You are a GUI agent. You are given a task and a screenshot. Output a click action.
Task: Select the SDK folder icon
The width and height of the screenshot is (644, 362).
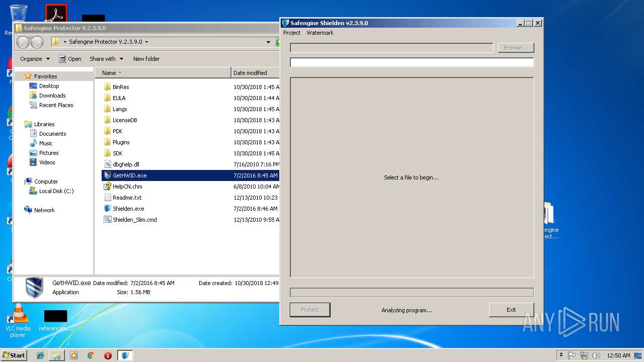[x=107, y=153]
